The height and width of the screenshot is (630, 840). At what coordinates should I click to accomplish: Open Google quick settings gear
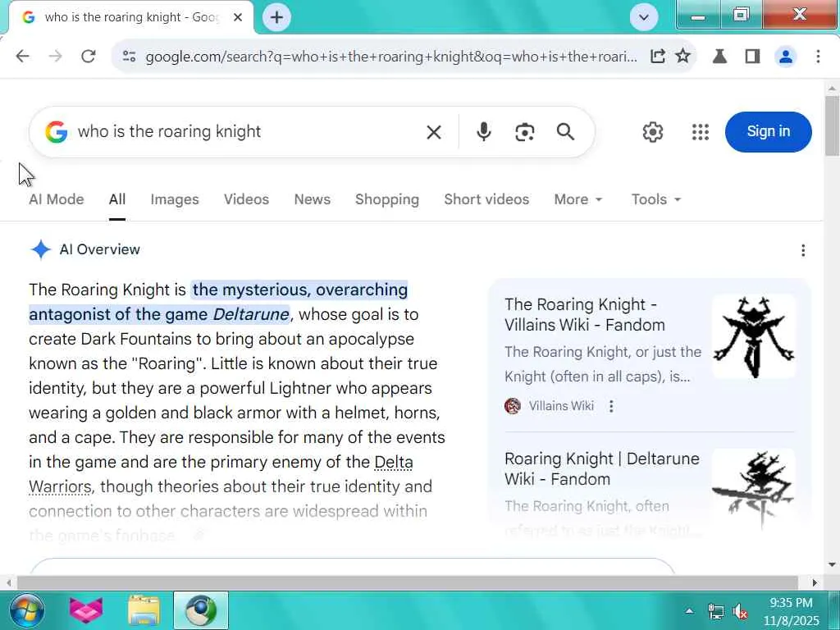(652, 132)
